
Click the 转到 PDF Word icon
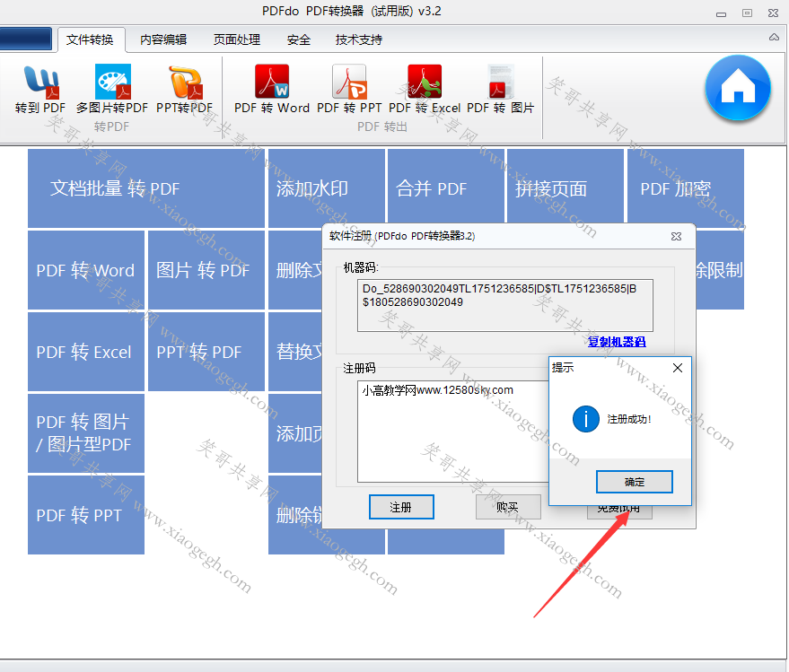pos(40,90)
